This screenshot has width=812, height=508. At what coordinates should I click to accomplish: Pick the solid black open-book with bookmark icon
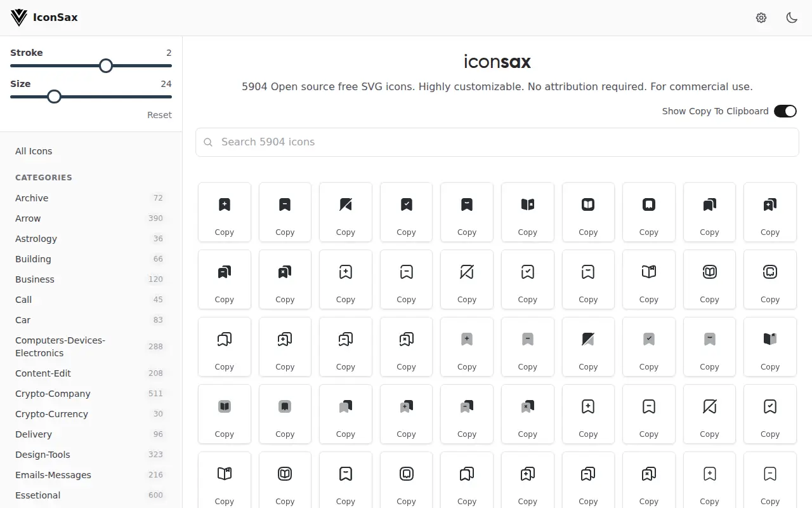coord(528,204)
